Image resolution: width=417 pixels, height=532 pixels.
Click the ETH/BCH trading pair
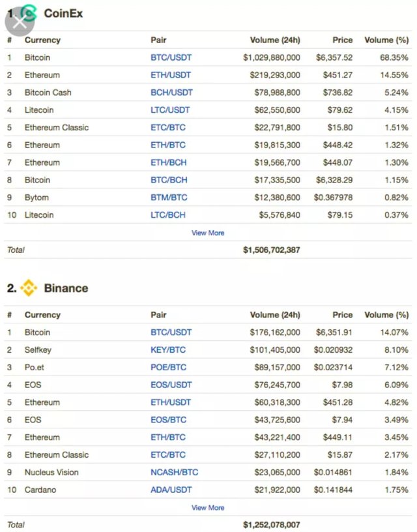168,162
